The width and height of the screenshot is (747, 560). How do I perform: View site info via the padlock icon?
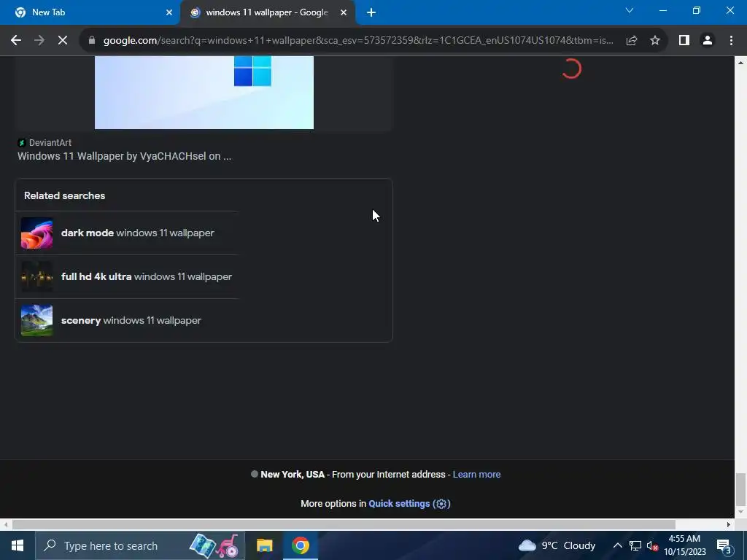coord(92,41)
